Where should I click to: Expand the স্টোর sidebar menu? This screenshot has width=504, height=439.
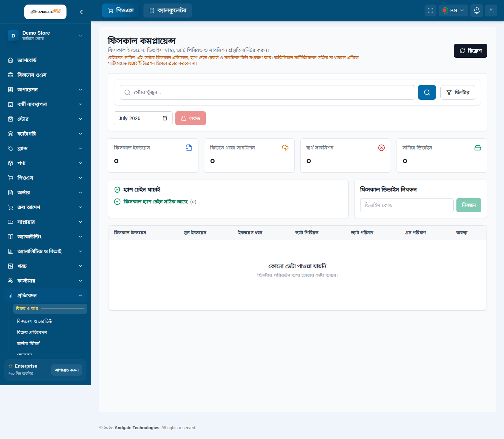[45, 119]
